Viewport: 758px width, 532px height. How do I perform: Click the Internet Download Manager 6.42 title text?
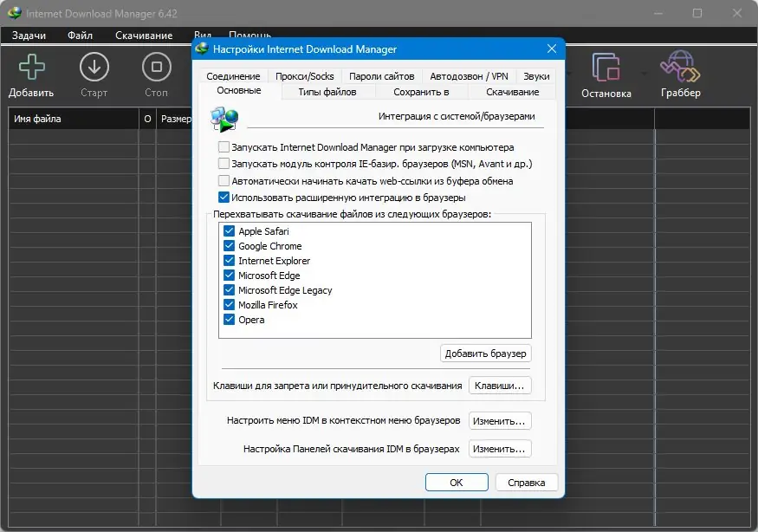tap(101, 14)
